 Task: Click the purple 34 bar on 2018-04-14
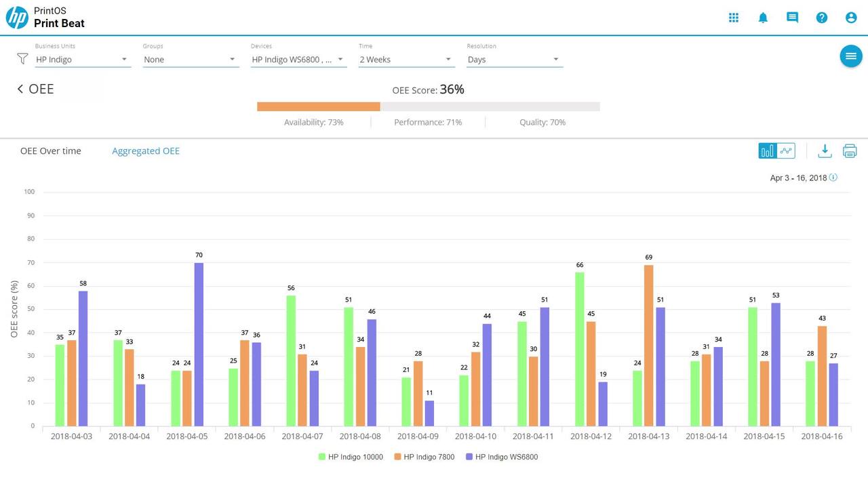click(718, 386)
